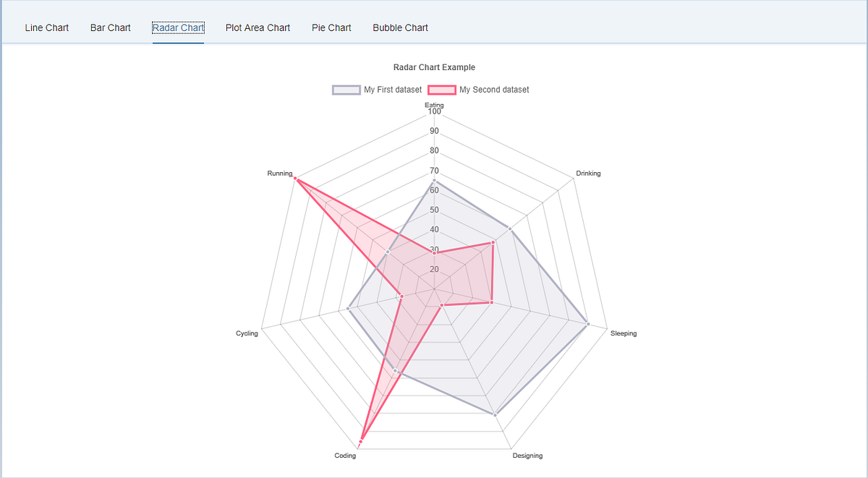Viewport: 868px width, 478px height.
Task: Click the Cycling axis label
Action: (x=247, y=333)
